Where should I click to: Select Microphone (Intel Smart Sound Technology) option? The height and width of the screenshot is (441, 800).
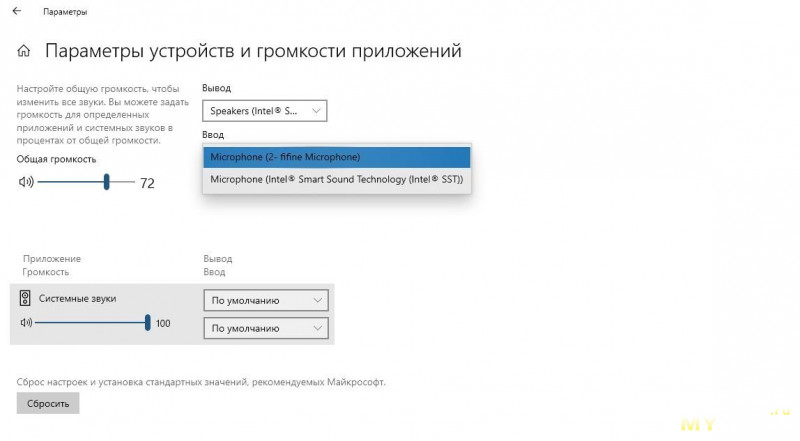pos(336,180)
